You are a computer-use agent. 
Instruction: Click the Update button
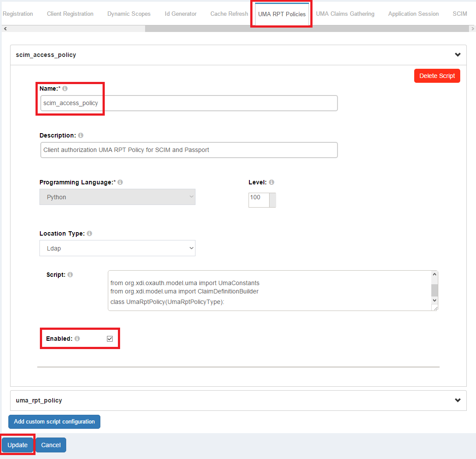pos(18,445)
